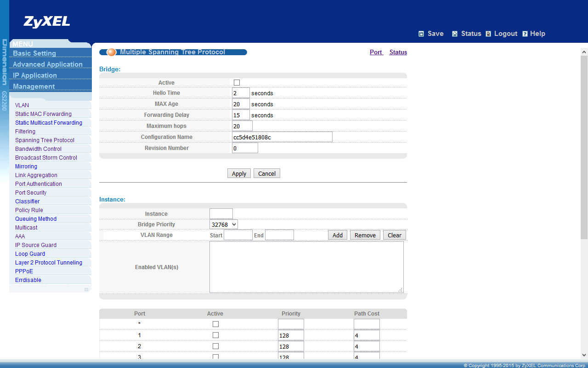Open Broadcast Storm Control page
This screenshot has height=368, width=588.
[x=46, y=158]
